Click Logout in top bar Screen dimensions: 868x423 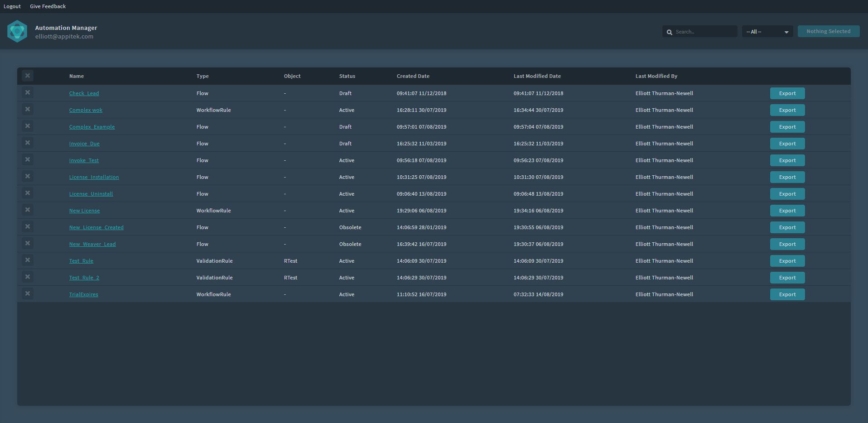(12, 6)
